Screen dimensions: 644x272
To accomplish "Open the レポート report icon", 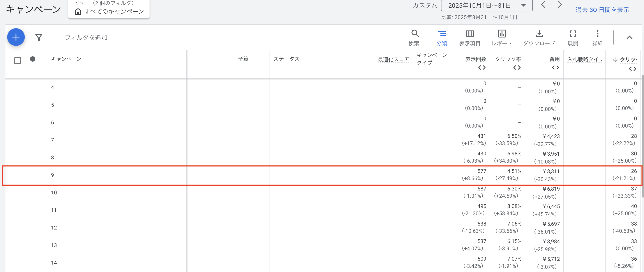I will [x=501, y=37].
